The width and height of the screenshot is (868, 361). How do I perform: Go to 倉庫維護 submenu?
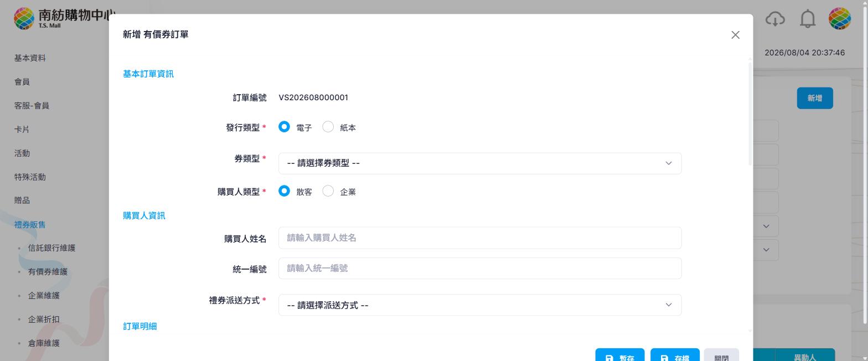[44, 343]
